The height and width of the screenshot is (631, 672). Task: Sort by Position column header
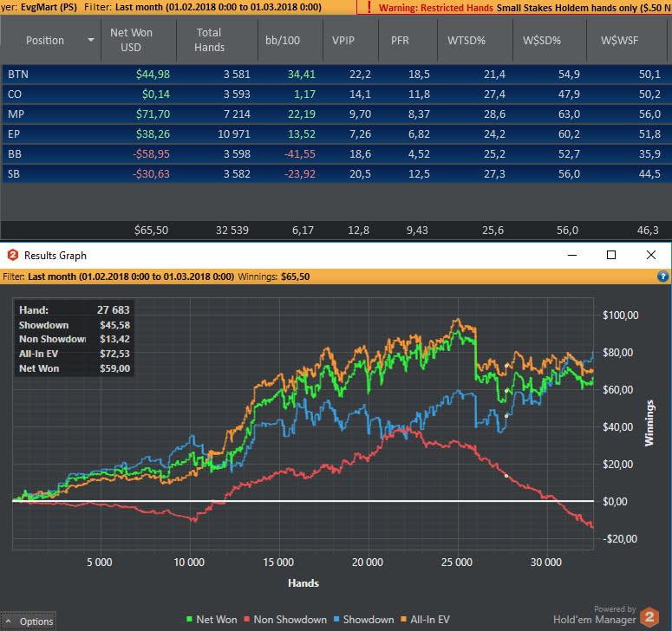coord(45,40)
